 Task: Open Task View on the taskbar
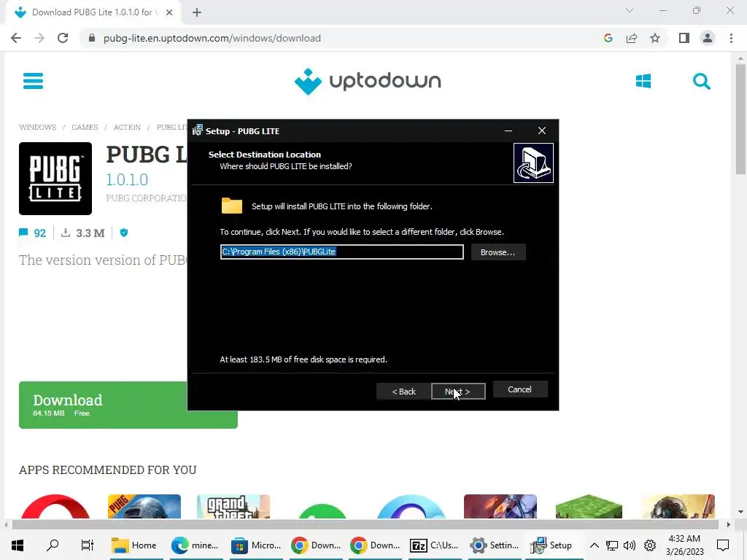(88, 545)
